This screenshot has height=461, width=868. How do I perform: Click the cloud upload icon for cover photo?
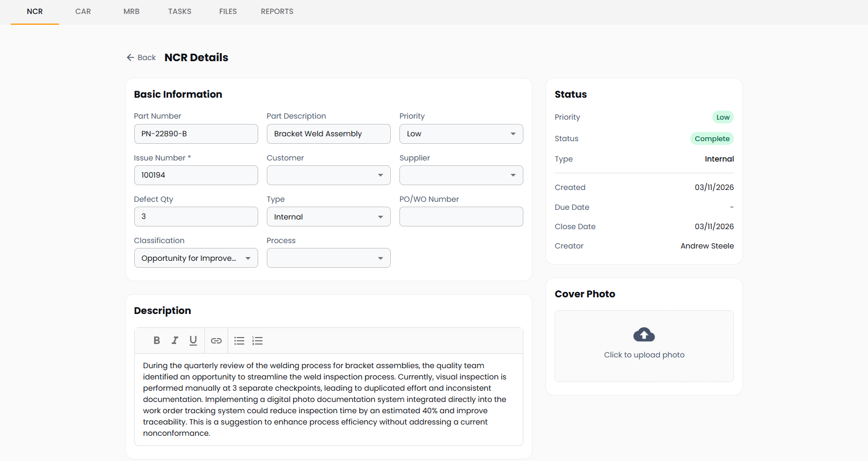644,335
